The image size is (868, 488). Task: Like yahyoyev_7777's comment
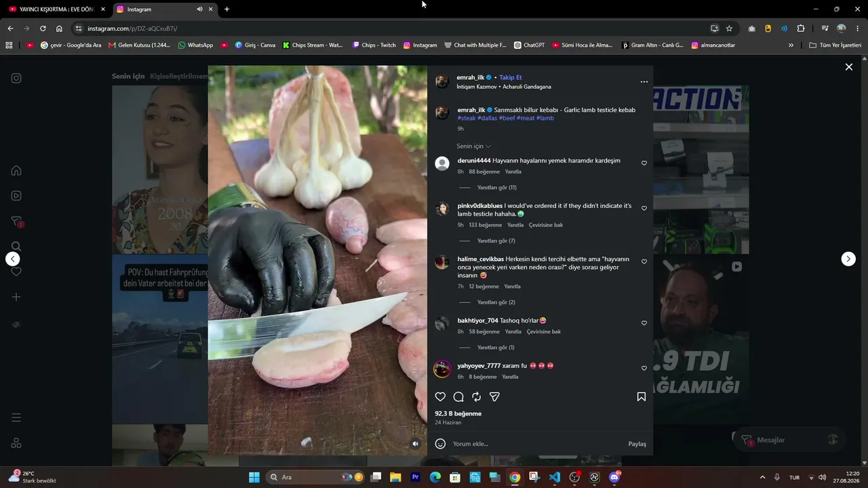click(644, 368)
